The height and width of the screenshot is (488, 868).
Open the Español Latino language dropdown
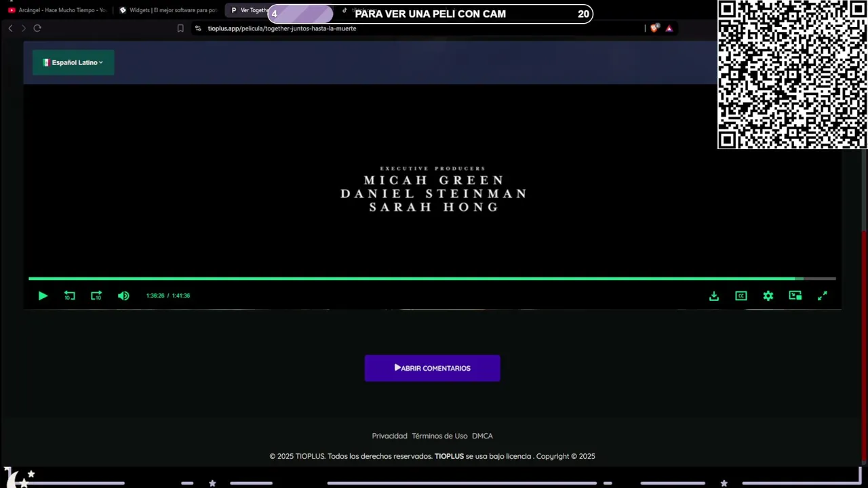click(x=73, y=62)
